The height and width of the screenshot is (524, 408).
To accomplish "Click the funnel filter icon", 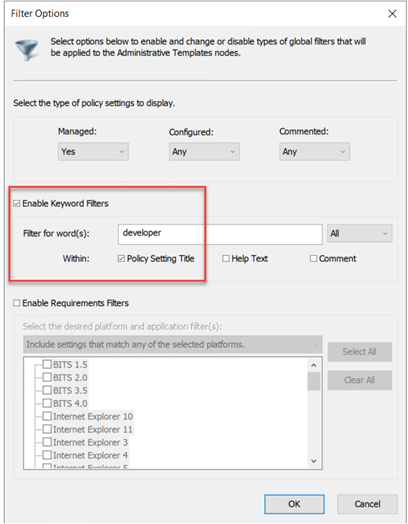I will point(26,49).
